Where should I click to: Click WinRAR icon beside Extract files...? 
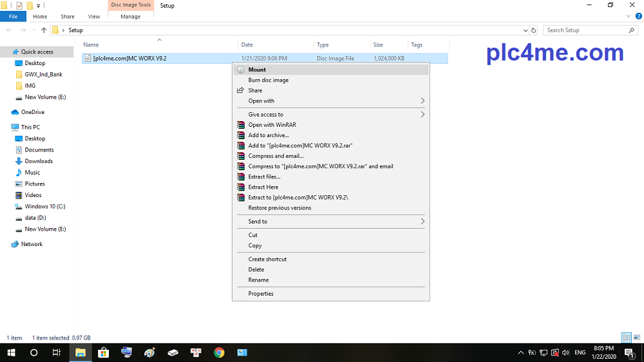point(241,176)
